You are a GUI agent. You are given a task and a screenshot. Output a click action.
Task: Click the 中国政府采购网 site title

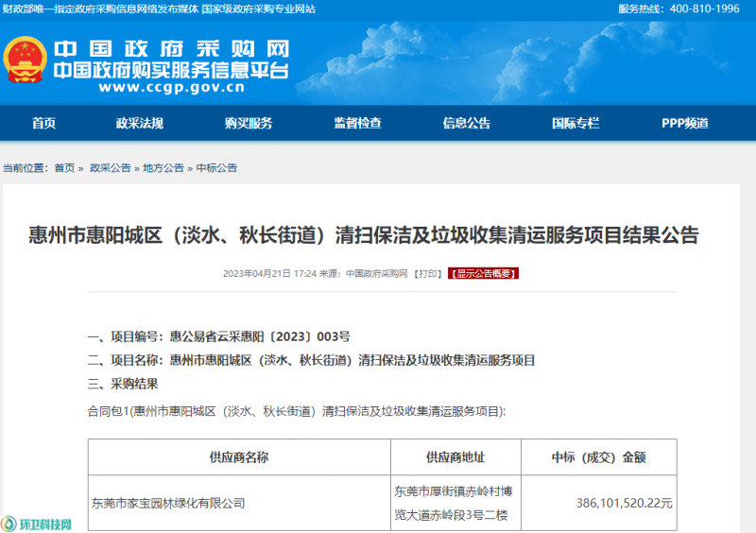(171, 49)
